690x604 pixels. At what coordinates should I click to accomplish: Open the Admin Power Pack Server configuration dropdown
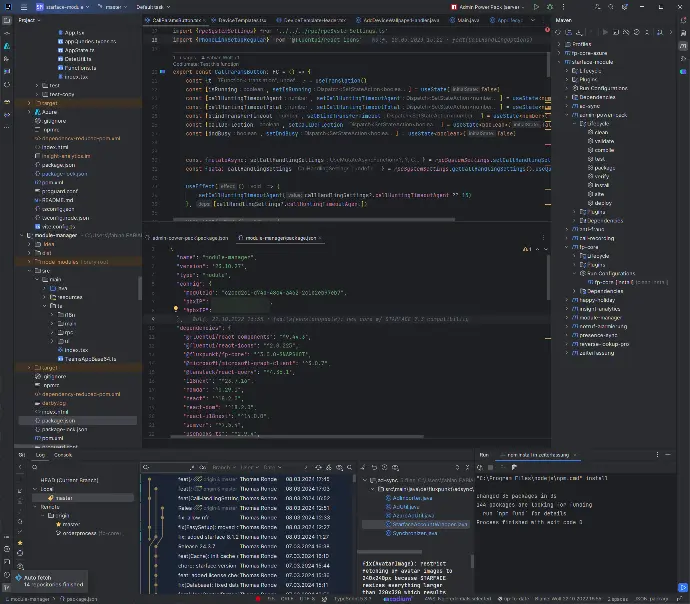pos(488,7)
